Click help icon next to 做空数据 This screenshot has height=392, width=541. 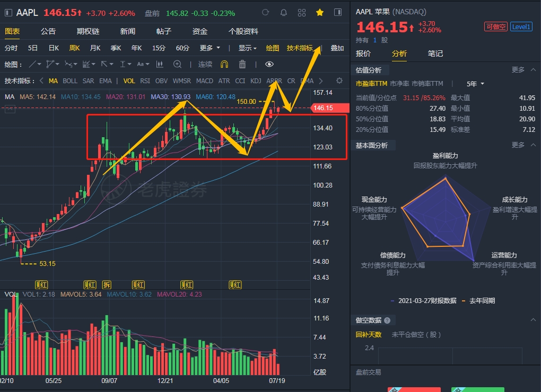(x=387, y=320)
